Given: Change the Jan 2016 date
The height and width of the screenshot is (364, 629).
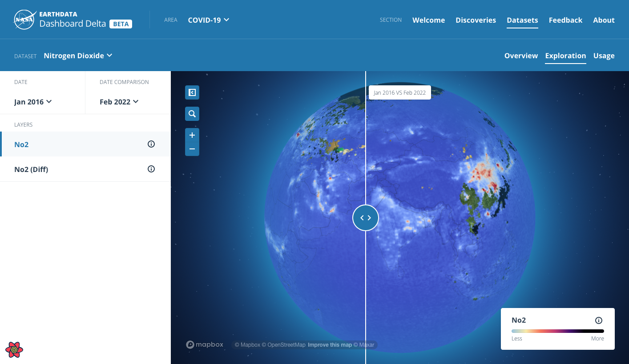Looking at the screenshot, I should point(33,101).
